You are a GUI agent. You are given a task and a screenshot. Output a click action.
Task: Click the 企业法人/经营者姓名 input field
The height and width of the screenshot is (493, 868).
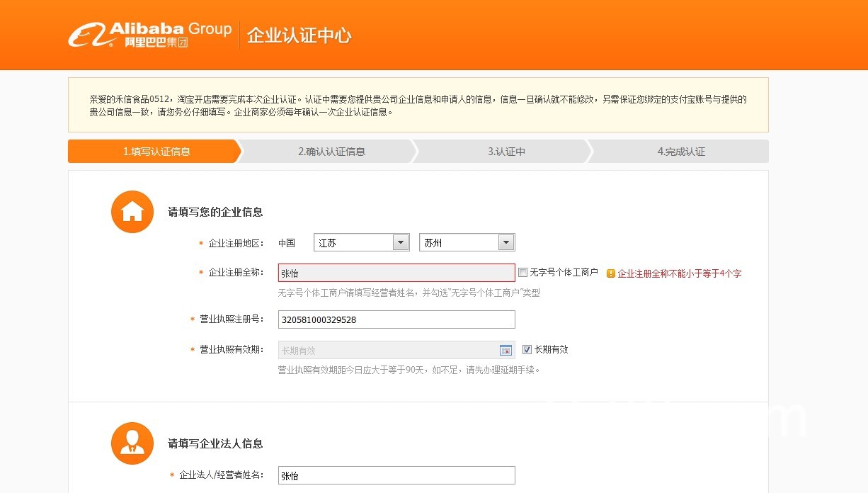click(396, 475)
